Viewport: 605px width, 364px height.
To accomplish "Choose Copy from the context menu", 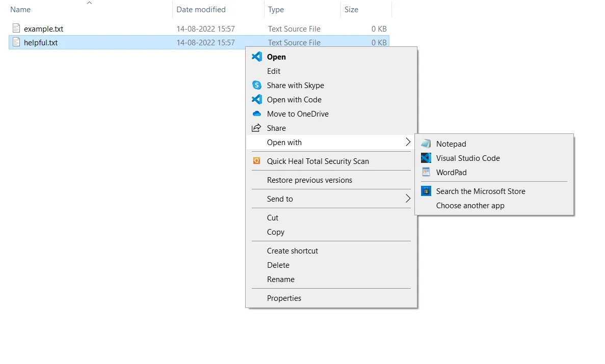I will click(x=275, y=232).
